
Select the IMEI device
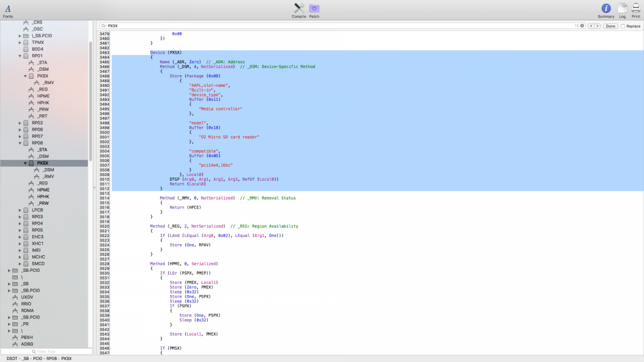tap(36, 250)
